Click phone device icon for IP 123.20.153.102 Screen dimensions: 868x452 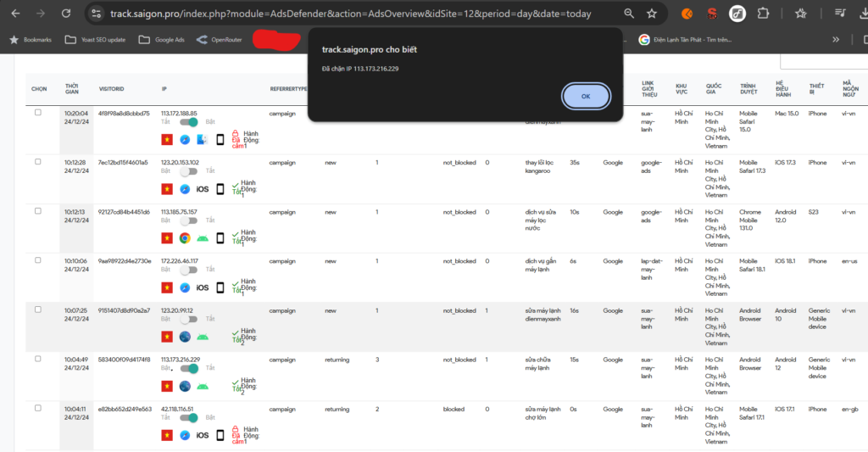[220, 189]
